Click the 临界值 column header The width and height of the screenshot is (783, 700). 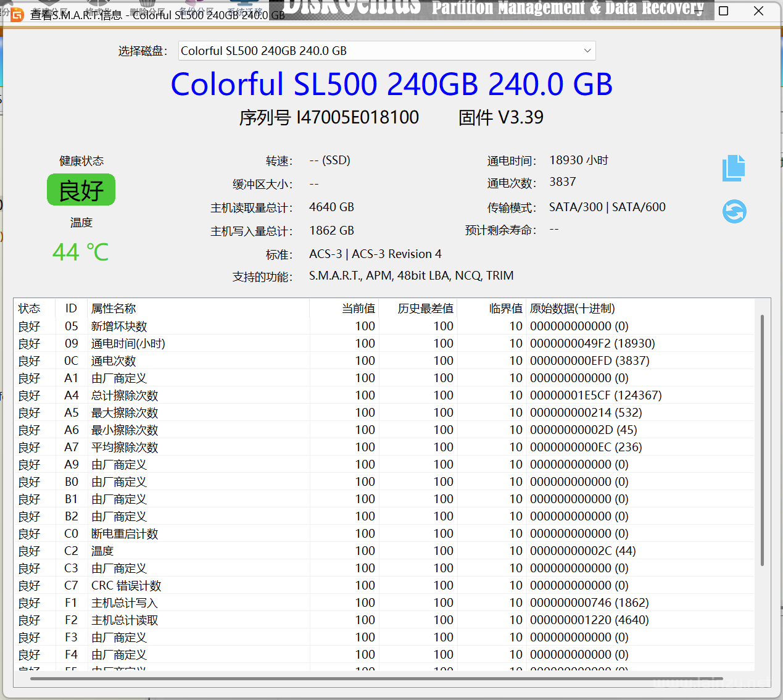tap(505, 309)
